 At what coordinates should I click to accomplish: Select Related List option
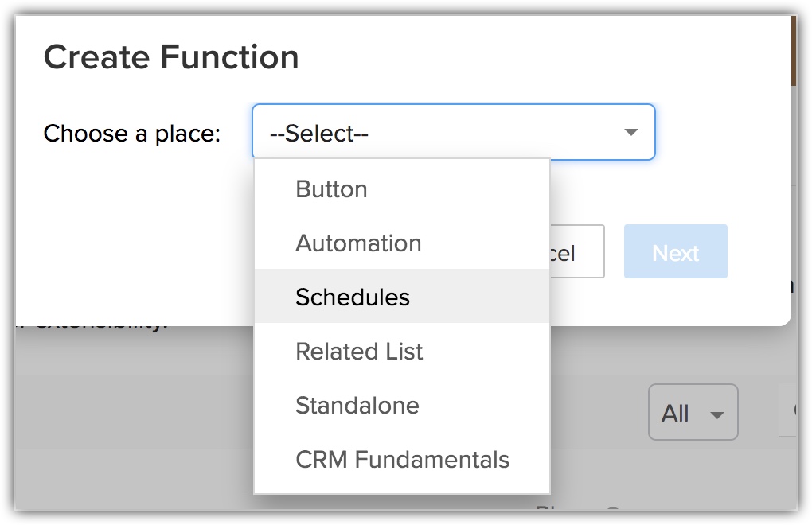(402, 352)
